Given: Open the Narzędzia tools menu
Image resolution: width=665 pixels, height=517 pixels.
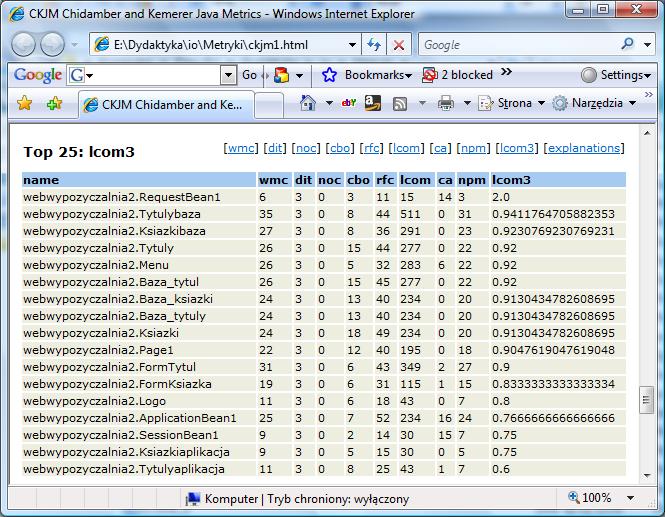Looking at the screenshot, I should pyautogui.click(x=594, y=103).
